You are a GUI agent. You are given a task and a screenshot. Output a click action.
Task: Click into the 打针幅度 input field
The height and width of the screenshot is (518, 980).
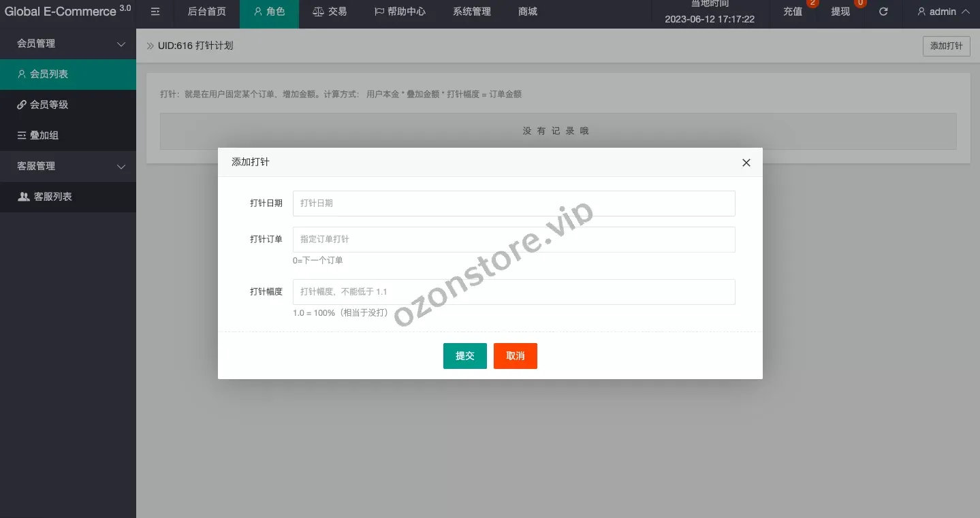[x=513, y=292]
